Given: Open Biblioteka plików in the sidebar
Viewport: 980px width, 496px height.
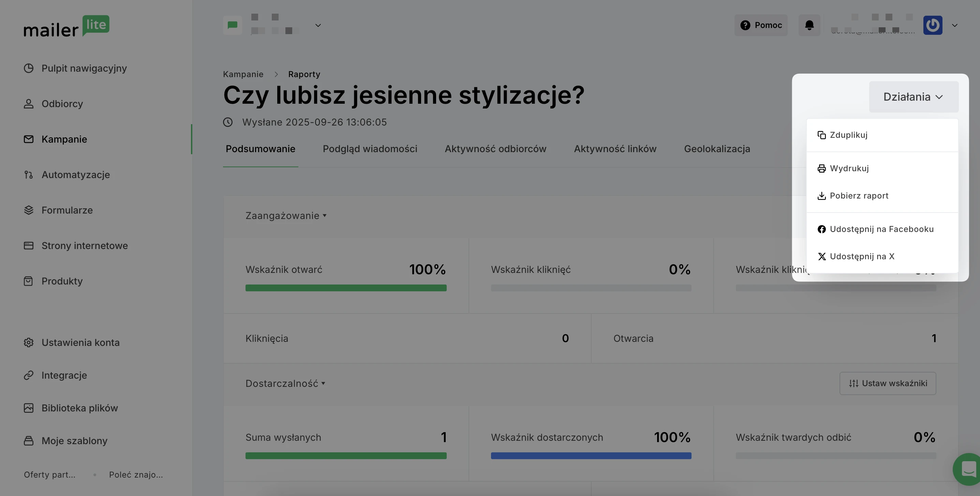Looking at the screenshot, I should coord(79,408).
